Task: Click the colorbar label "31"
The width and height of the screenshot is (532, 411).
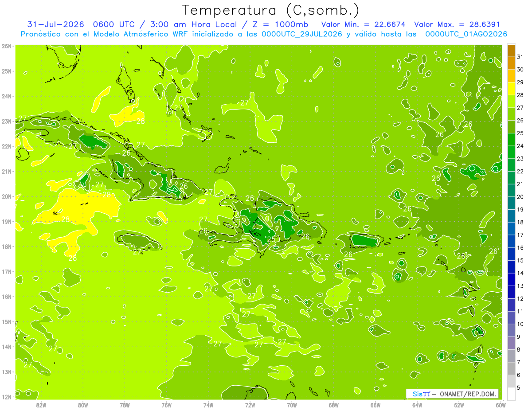Action: tap(520, 56)
